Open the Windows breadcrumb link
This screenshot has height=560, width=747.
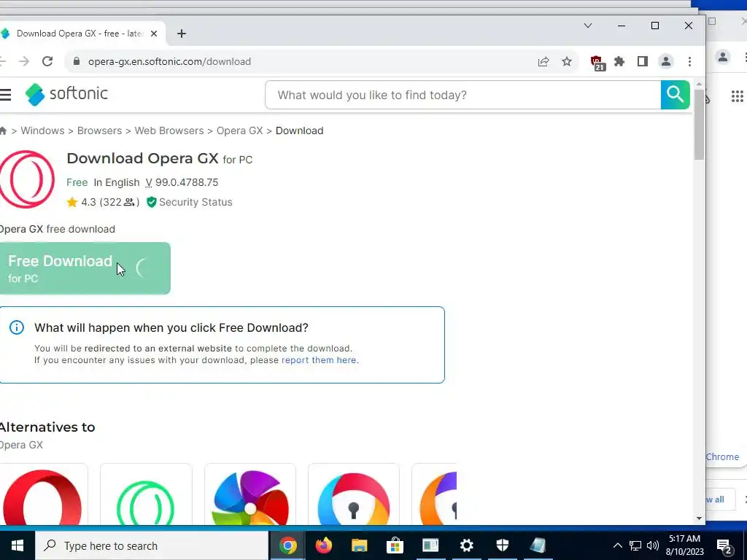42,131
